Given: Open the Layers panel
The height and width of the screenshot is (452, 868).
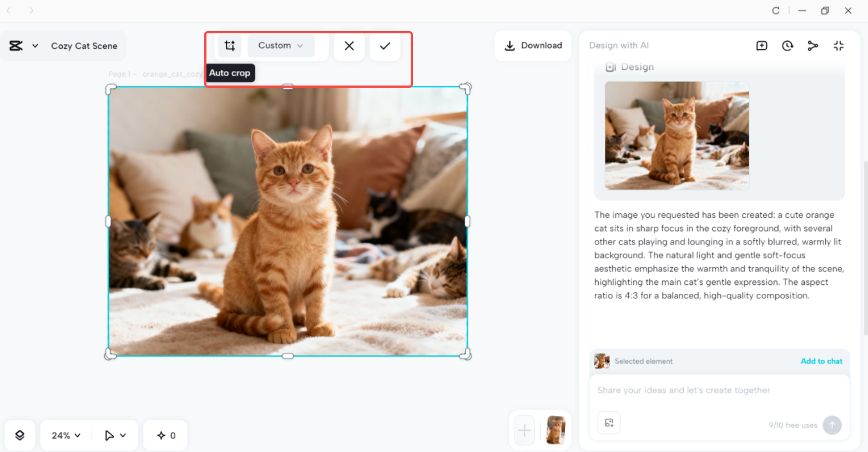Looking at the screenshot, I should 19,435.
